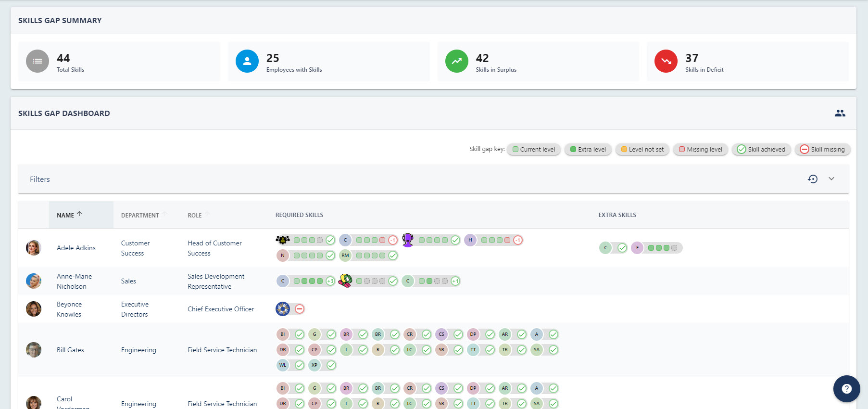Screen dimensions: 868x409
Task: Click Adele Adkins' N skill badge
Action: tap(283, 256)
